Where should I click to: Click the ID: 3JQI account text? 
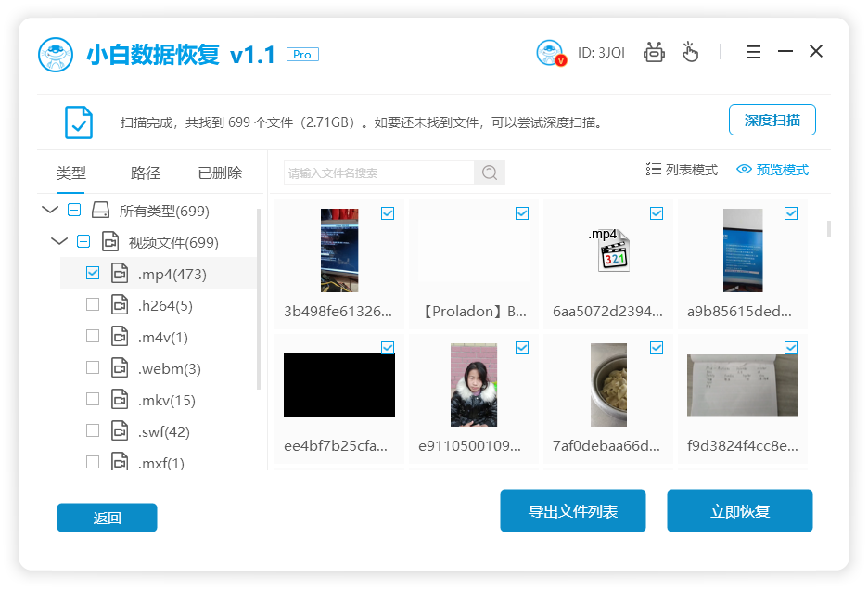click(x=601, y=53)
